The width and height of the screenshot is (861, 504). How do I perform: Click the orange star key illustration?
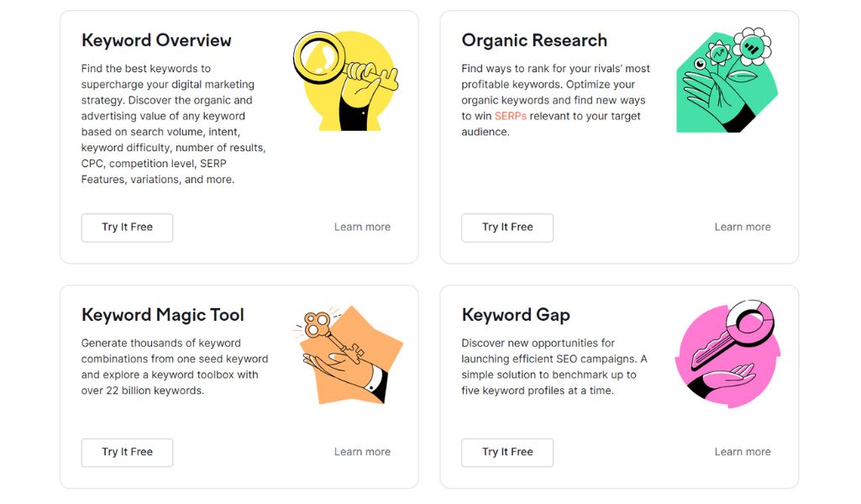pyautogui.click(x=348, y=354)
